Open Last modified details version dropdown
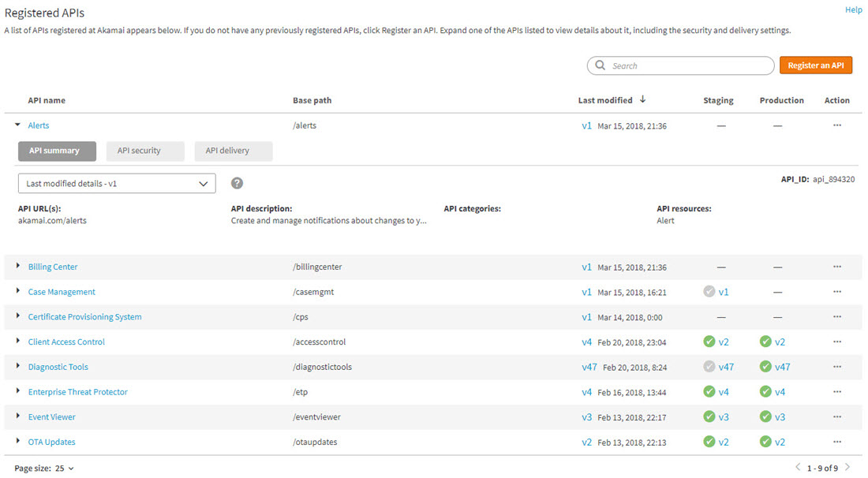This screenshot has width=868, height=478. pos(117,183)
